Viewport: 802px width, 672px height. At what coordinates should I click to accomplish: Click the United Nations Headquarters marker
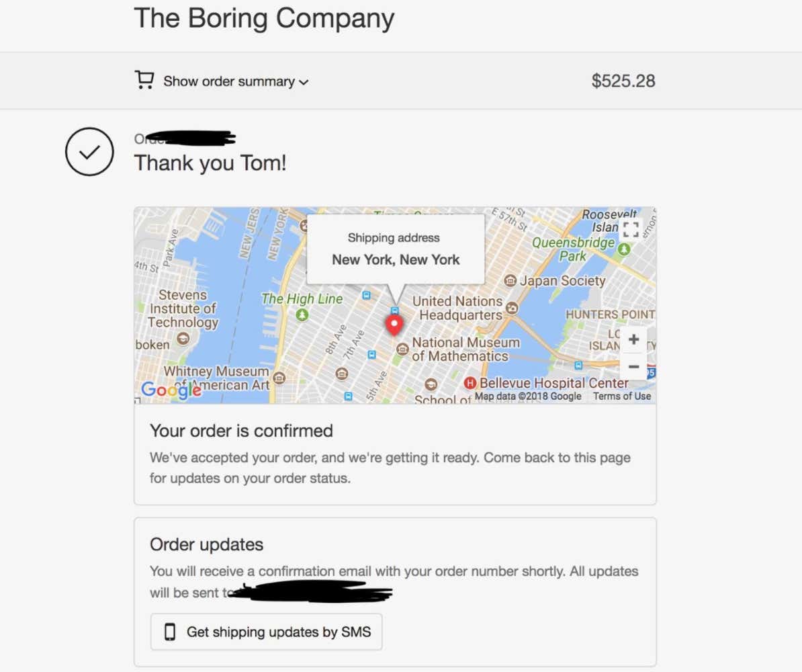tap(512, 308)
